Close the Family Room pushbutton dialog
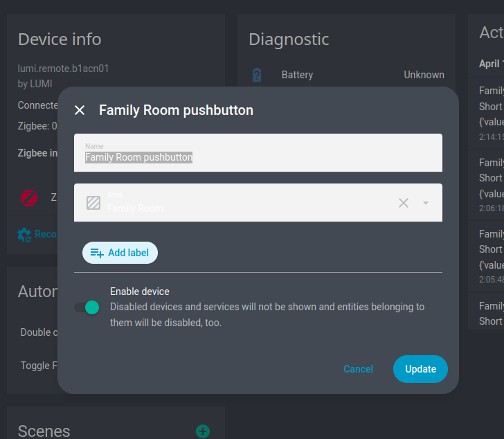The image size is (504, 439). [80, 110]
